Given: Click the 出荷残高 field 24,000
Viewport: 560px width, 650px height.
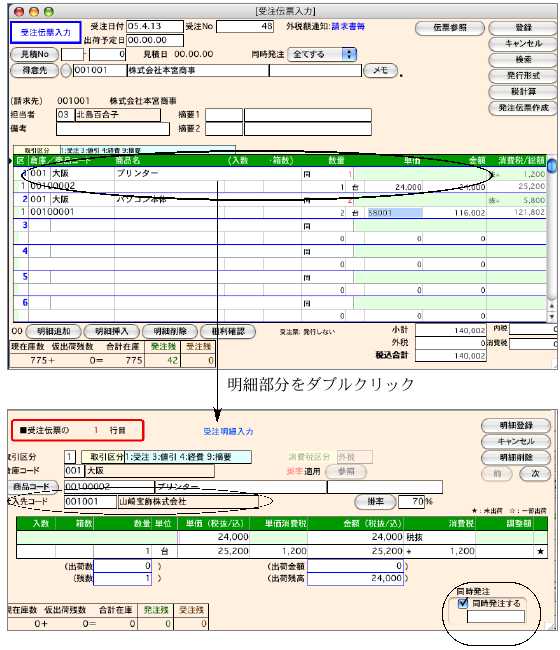Looking at the screenshot, I should [x=355, y=579].
